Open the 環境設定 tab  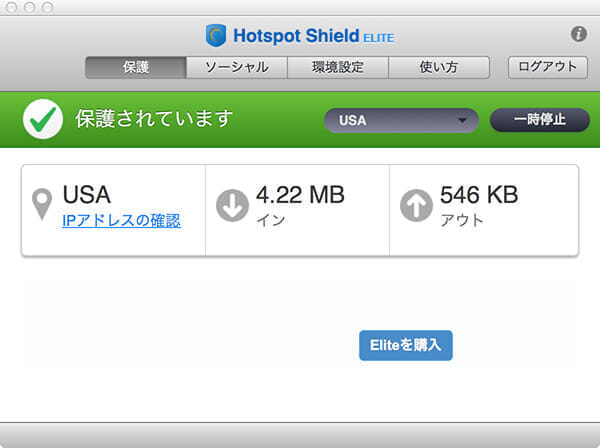click(338, 67)
